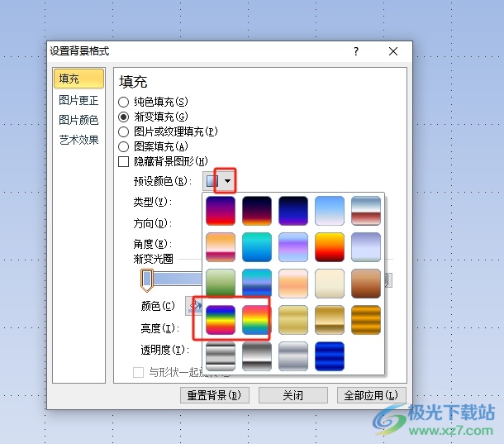The image size is (504, 444).
Task: Close the 设置背景格式 dialog
Action: (393, 51)
